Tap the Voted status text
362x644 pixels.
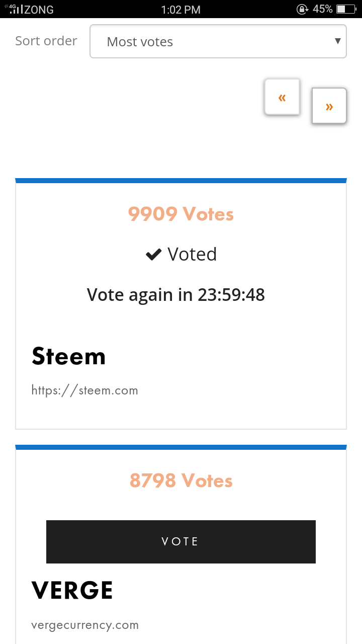192,255
